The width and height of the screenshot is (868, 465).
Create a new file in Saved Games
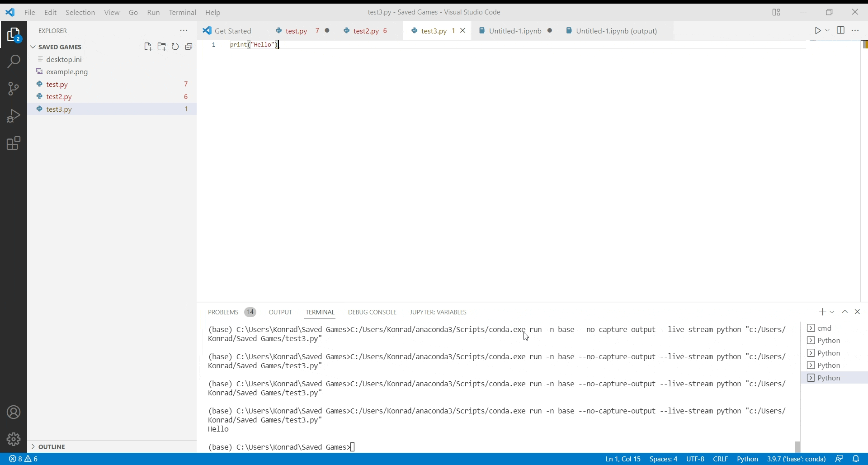(148, 47)
